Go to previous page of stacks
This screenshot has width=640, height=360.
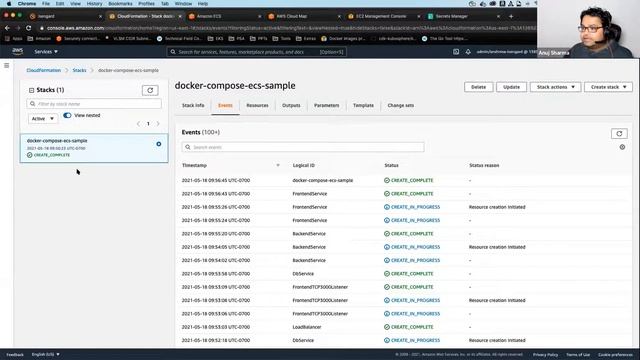point(138,124)
